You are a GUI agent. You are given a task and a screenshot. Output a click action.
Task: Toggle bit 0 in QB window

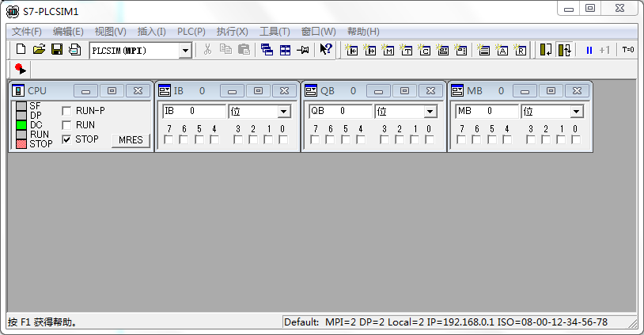tap(429, 139)
